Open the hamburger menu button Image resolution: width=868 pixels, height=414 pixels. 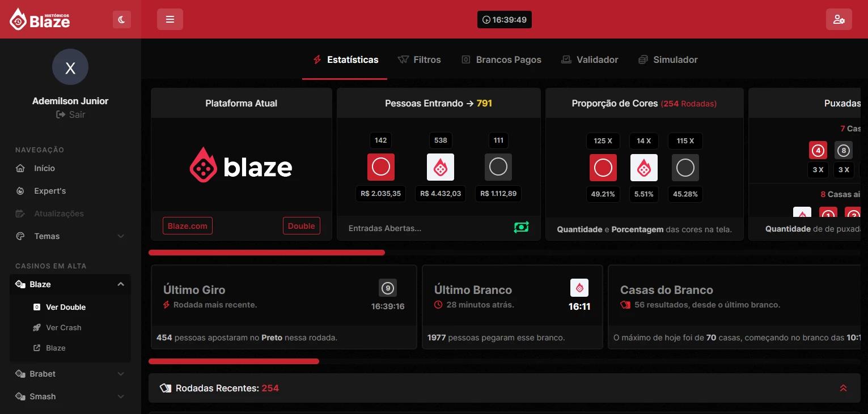click(170, 19)
